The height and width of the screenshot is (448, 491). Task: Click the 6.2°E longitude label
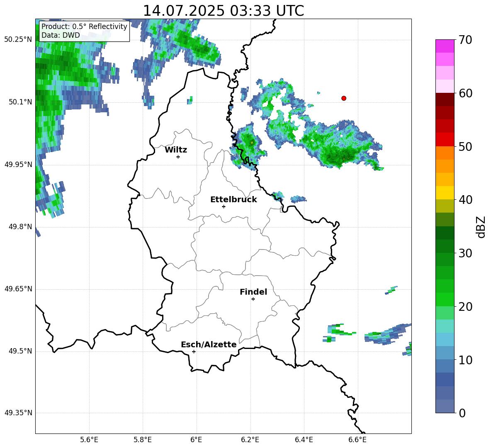[250, 440]
